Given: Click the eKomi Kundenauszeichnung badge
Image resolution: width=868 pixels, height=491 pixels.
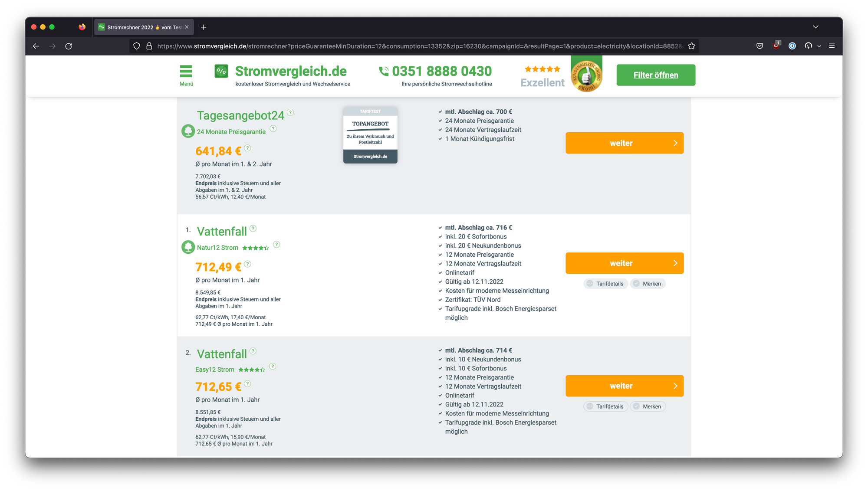Looking at the screenshot, I should coord(586,75).
